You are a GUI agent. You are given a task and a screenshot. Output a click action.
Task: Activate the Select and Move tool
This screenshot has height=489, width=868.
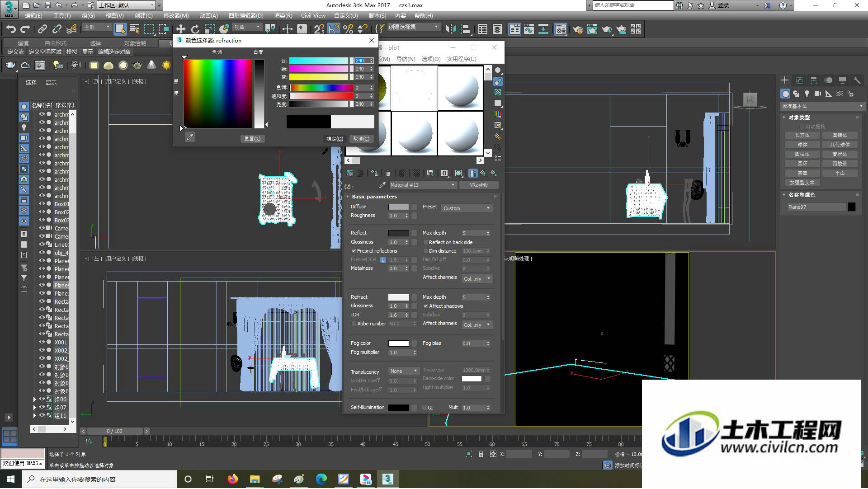tap(180, 29)
